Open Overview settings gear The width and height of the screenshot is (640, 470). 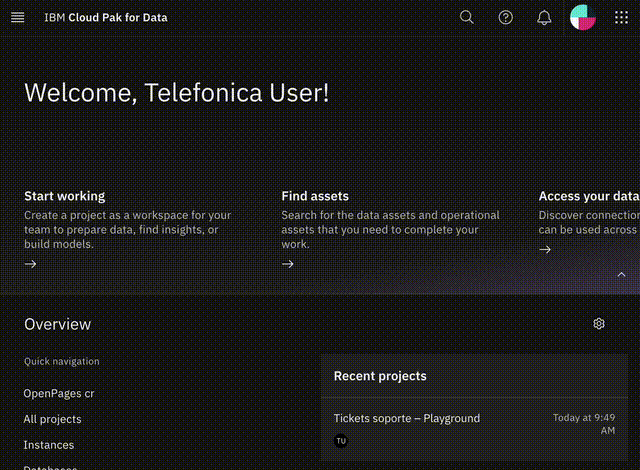pyautogui.click(x=599, y=324)
